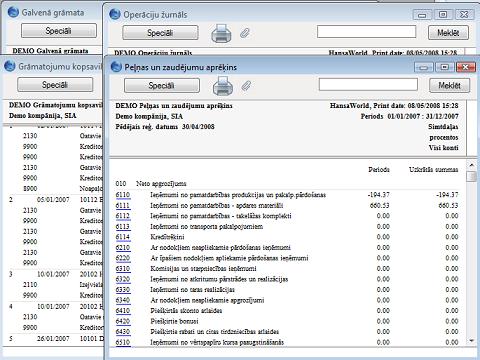Screen dimensions: 480x360
Task: Click Periods column header
Action: tap(379, 170)
